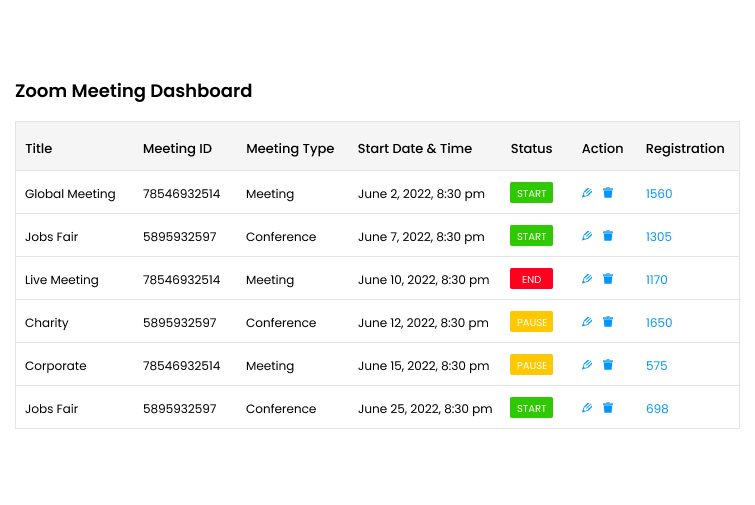The width and height of the screenshot is (755, 505).
Task: Click date June 7, 2022, 8:30 pm
Action: click(x=421, y=236)
